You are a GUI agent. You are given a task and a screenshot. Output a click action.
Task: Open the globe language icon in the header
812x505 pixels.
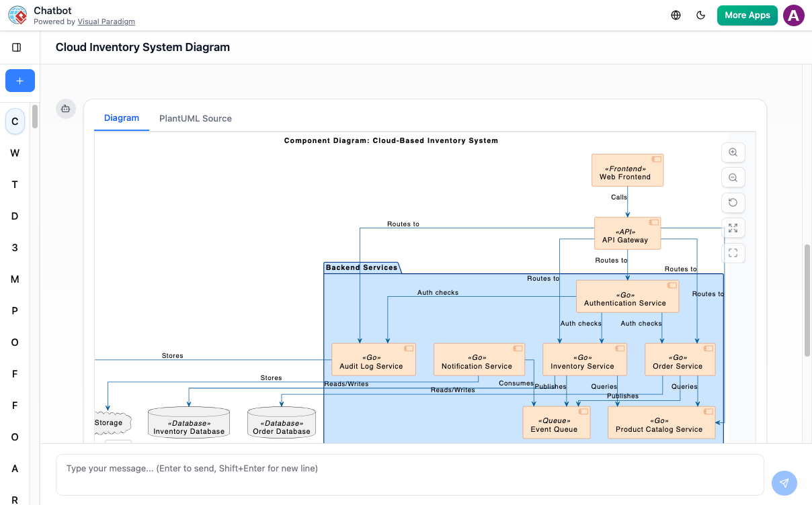tap(676, 15)
